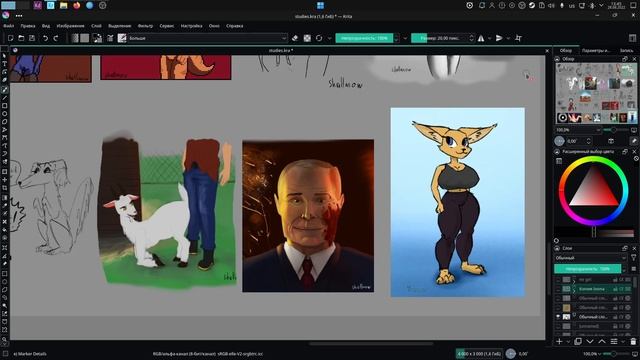Redo action with toolbar arrow
640x360 pixels.
(56, 38)
